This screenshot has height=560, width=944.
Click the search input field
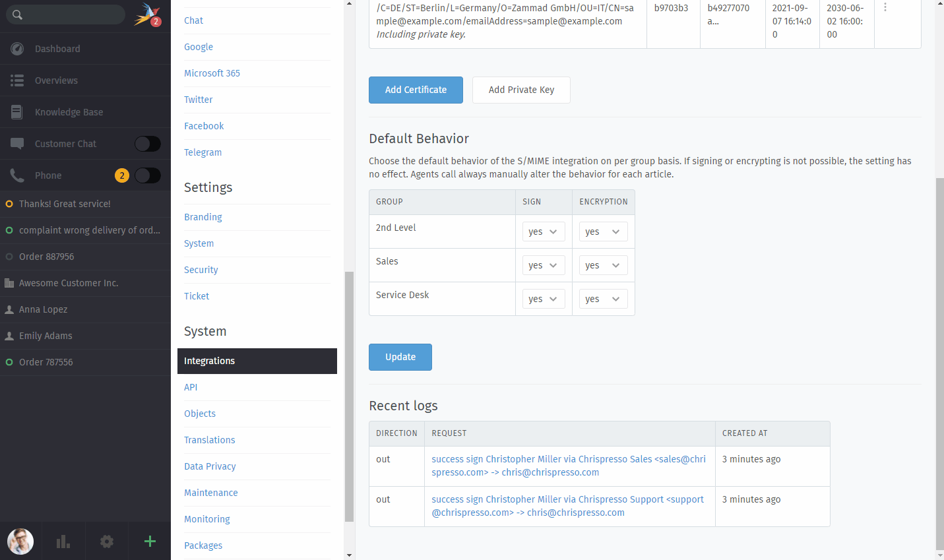[x=65, y=15]
